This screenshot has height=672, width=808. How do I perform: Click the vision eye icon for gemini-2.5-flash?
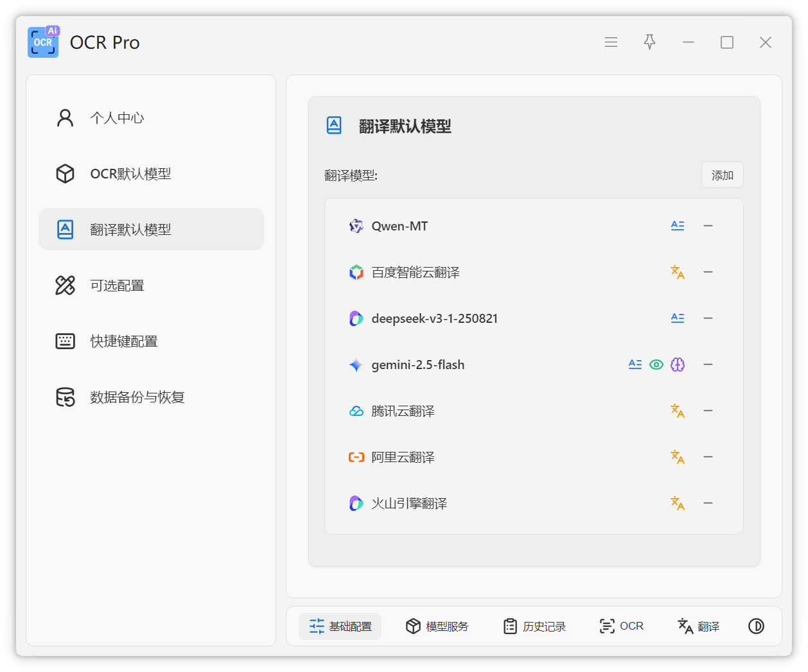656,365
